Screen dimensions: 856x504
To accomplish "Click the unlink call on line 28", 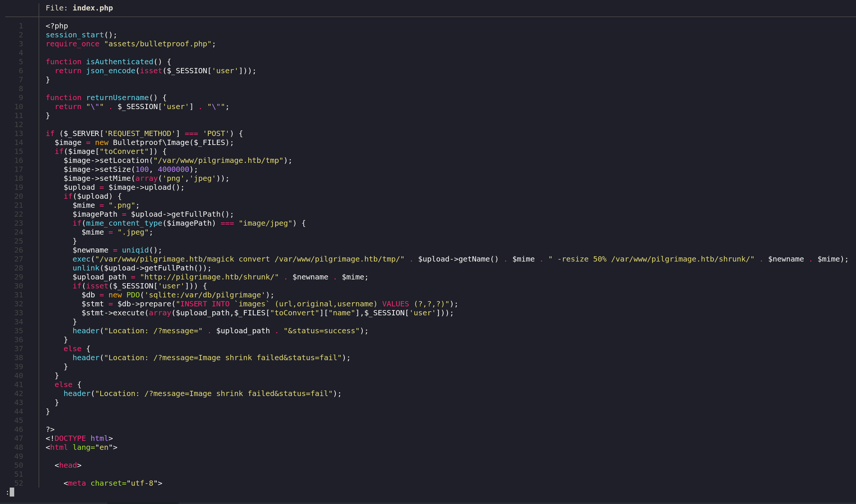I will click(86, 268).
